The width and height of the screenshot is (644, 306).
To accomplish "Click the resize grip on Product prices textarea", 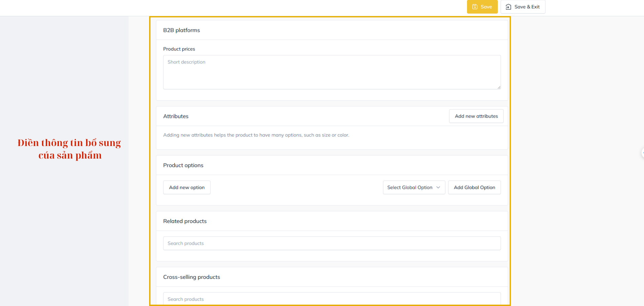I will (499, 87).
